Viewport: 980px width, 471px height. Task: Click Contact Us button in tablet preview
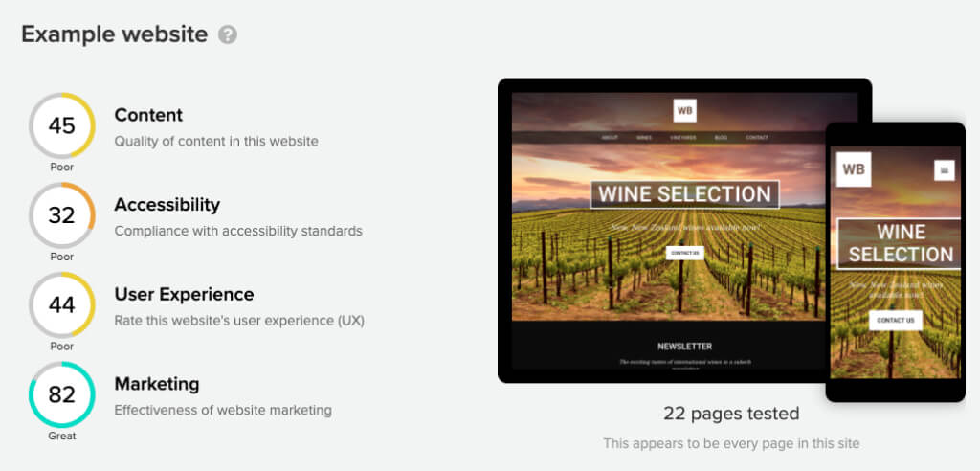(x=684, y=253)
